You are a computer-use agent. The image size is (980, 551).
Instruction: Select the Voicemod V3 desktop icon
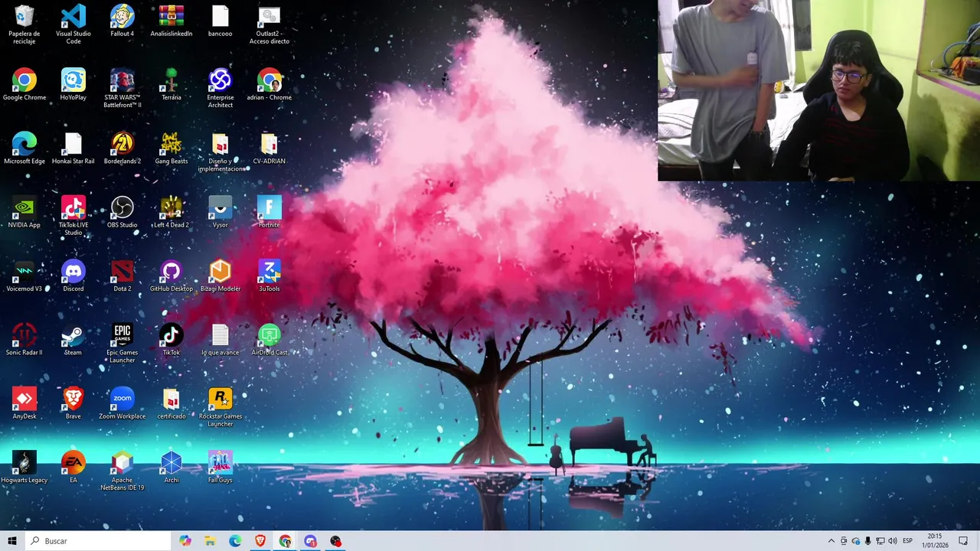(24, 272)
